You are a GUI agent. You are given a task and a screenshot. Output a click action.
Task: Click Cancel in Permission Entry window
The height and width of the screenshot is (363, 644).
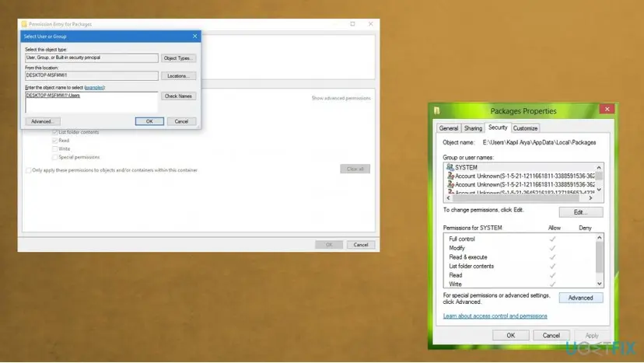tap(361, 245)
